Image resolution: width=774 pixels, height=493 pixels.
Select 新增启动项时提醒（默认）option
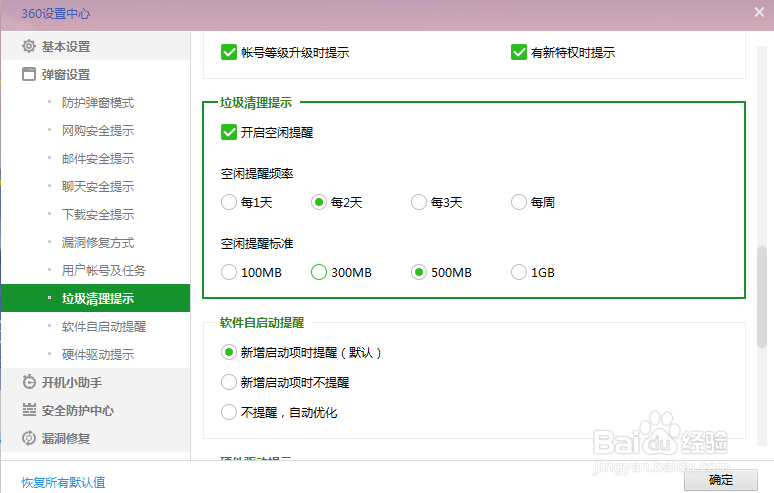pos(229,352)
